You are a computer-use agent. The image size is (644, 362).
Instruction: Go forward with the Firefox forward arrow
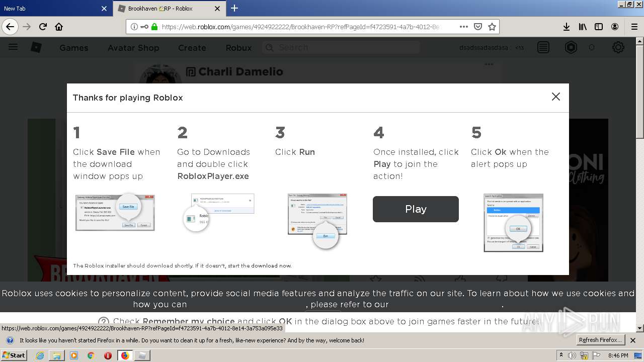(27, 27)
